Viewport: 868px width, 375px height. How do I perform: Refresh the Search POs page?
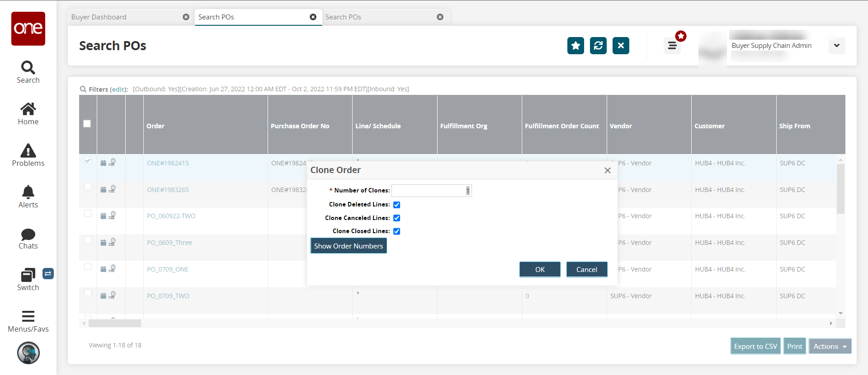[598, 46]
